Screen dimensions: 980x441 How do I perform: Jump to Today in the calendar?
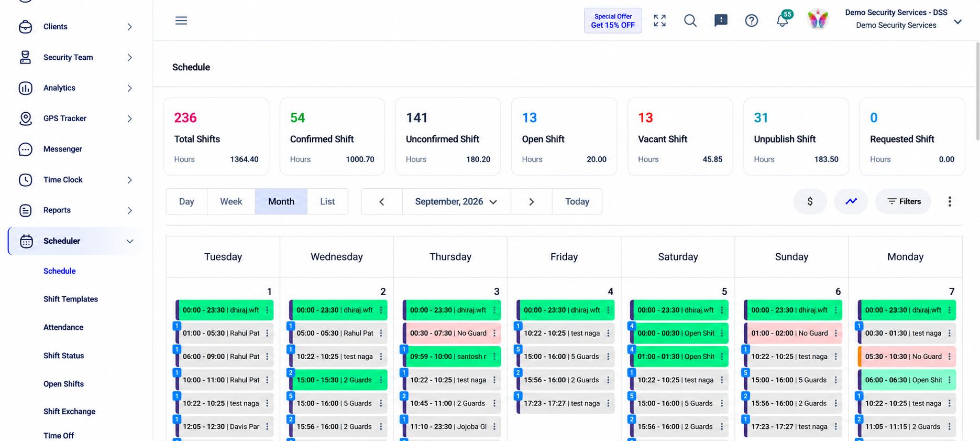click(x=577, y=201)
